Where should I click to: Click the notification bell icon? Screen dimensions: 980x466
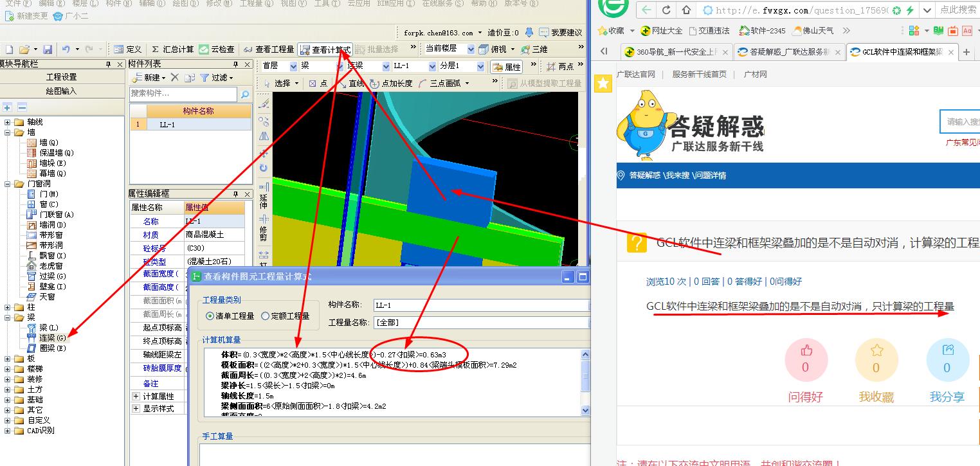coord(529,32)
